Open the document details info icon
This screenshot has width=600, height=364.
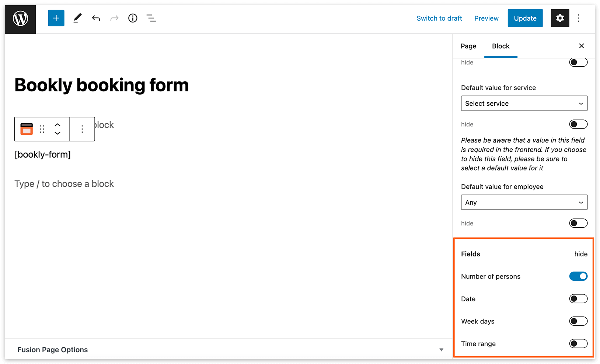click(133, 18)
